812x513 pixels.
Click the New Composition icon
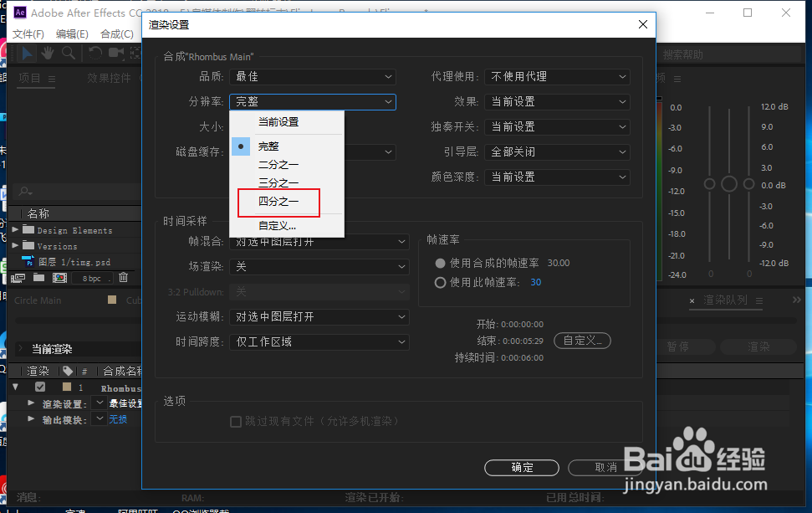[59, 279]
